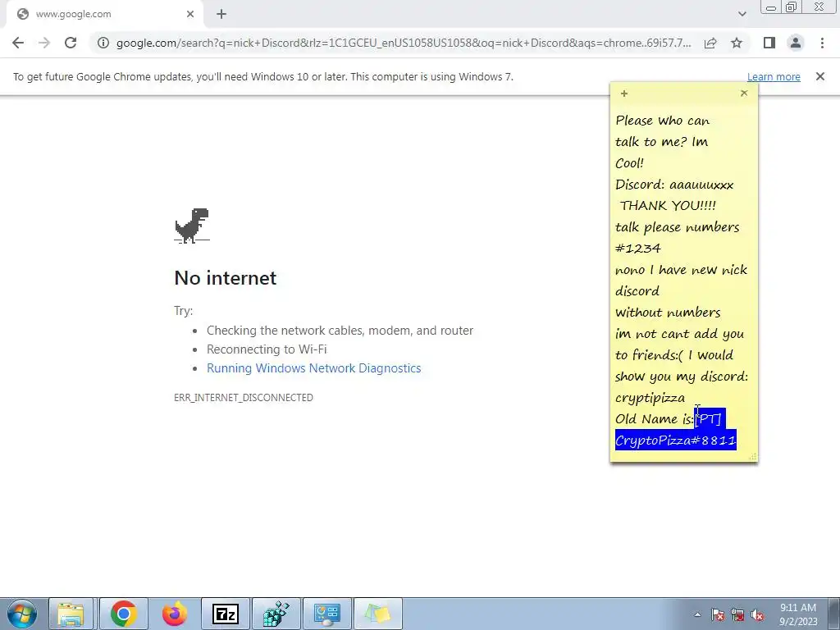Click '#1234' in the sticky note
This screenshot has height=630, width=840.
[638, 248]
